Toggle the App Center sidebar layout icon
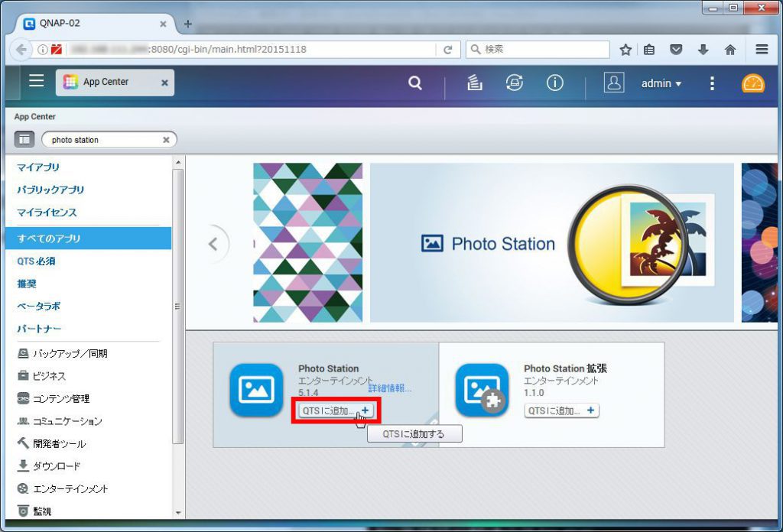The image size is (783, 532). (x=24, y=140)
